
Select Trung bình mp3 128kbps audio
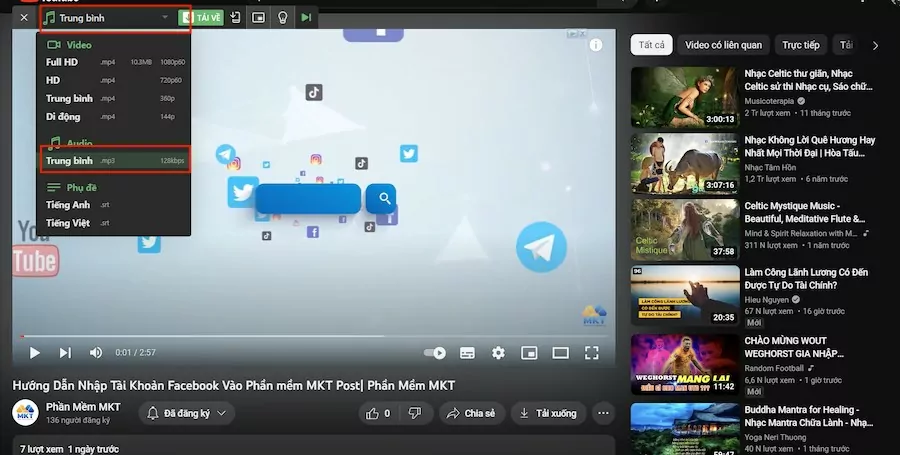[114, 161]
